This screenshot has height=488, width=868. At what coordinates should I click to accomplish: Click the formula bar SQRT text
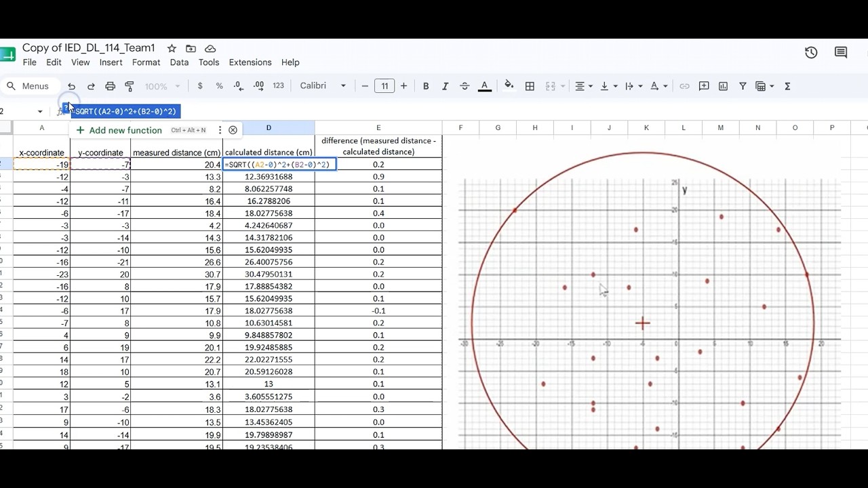pos(125,111)
